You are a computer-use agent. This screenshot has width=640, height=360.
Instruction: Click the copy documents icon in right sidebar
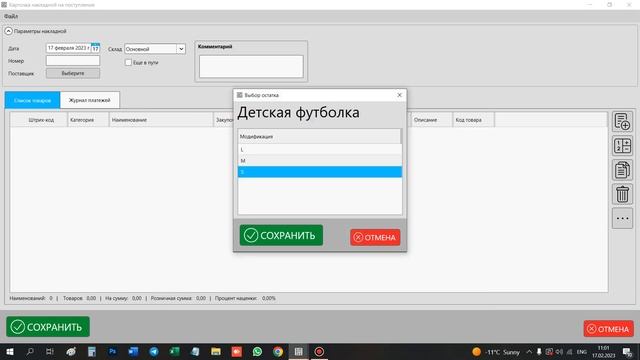622,170
